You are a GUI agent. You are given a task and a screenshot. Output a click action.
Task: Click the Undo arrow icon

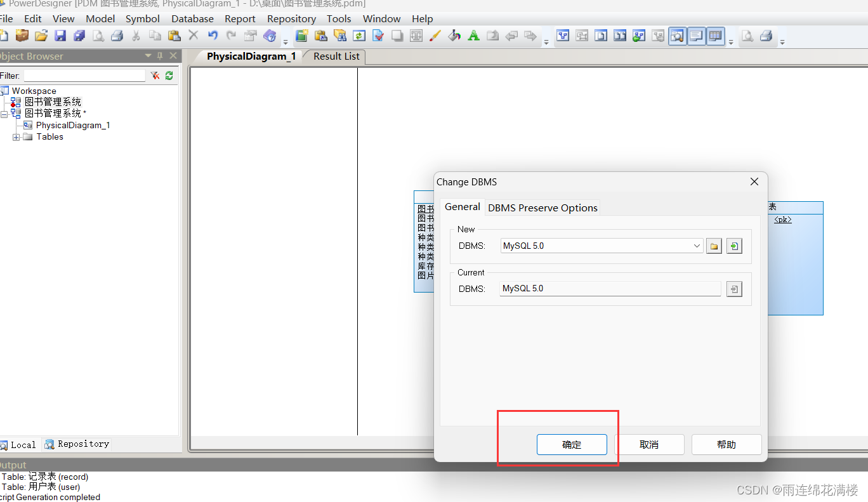click(213, 36)
